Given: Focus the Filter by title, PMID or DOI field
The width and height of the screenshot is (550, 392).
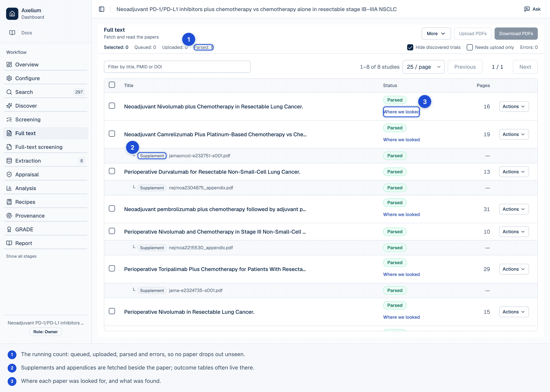Looking at the screenshot, I should coord(177,67).
